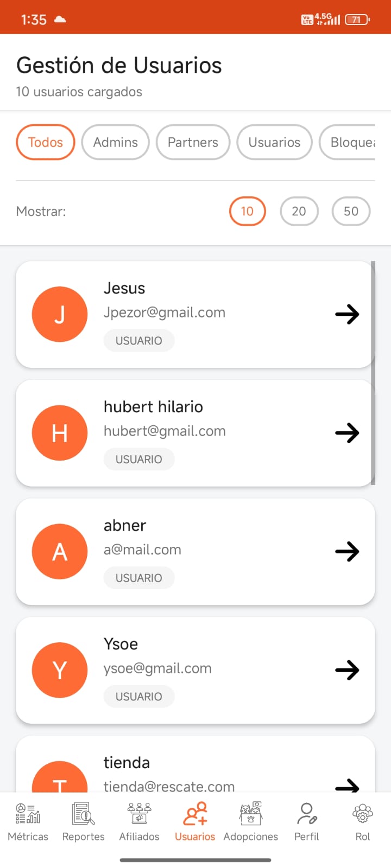
Task: Open the Métricas tab icon
Action: (28, 814)
